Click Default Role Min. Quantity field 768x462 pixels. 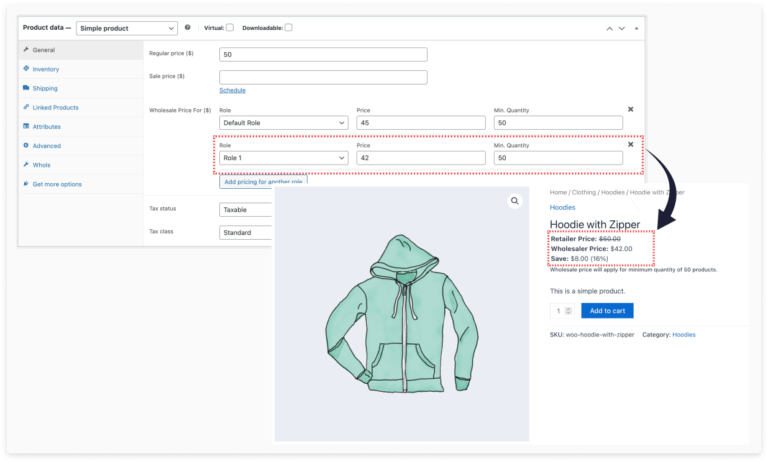pos(558,122)
